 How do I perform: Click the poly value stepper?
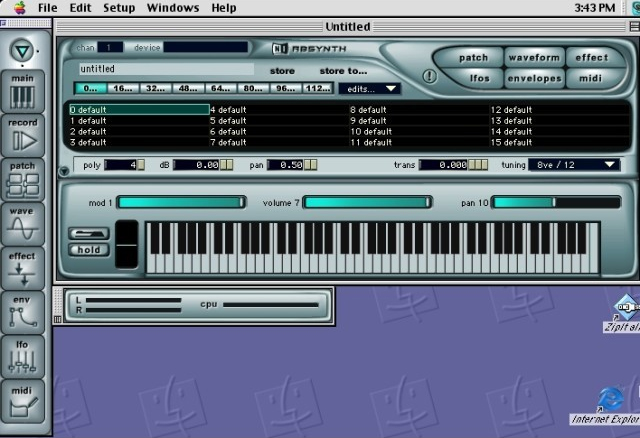[140, 165]
